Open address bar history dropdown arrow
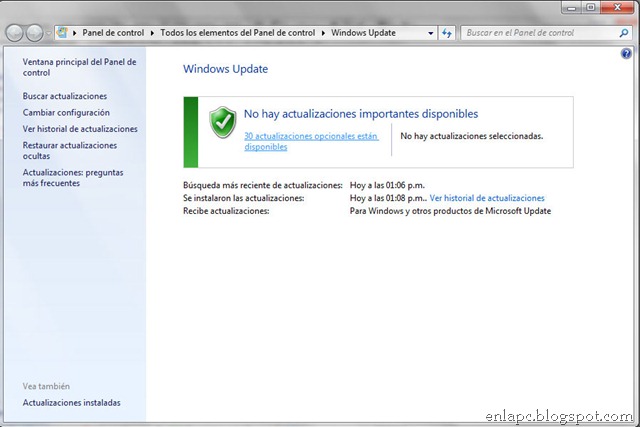 431,33
